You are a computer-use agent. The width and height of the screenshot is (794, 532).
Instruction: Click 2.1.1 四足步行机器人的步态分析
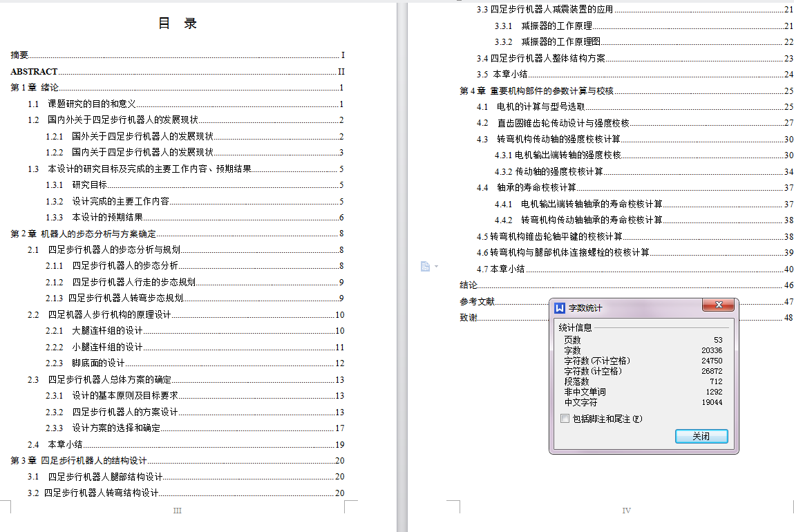click(195, 266)
